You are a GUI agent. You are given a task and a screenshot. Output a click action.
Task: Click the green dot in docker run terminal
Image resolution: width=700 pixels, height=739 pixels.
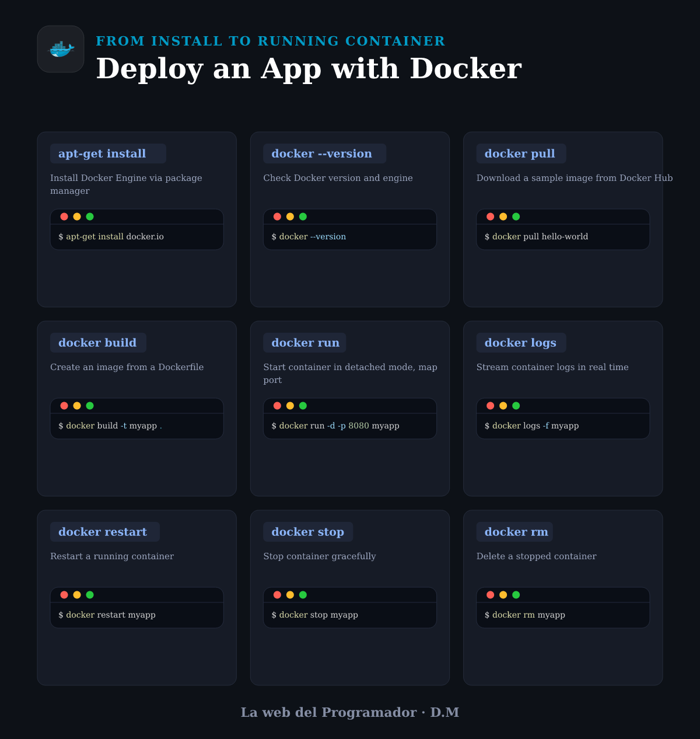coord(303,406)
